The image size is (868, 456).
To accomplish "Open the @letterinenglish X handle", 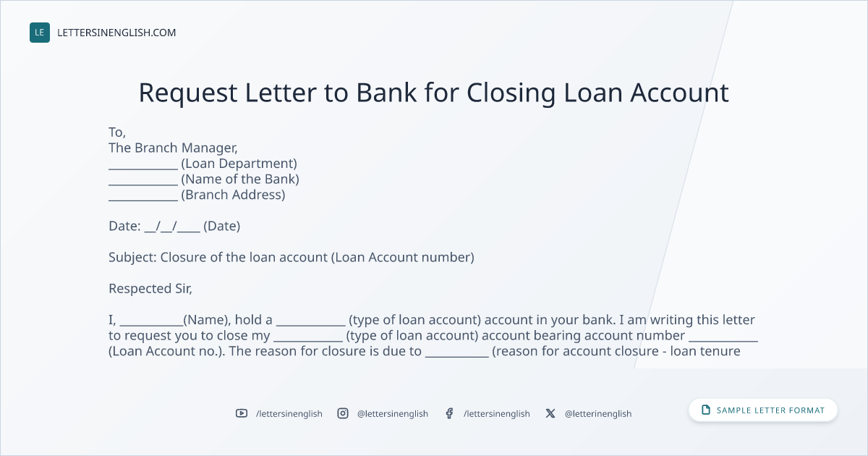I will pos(598,413).
